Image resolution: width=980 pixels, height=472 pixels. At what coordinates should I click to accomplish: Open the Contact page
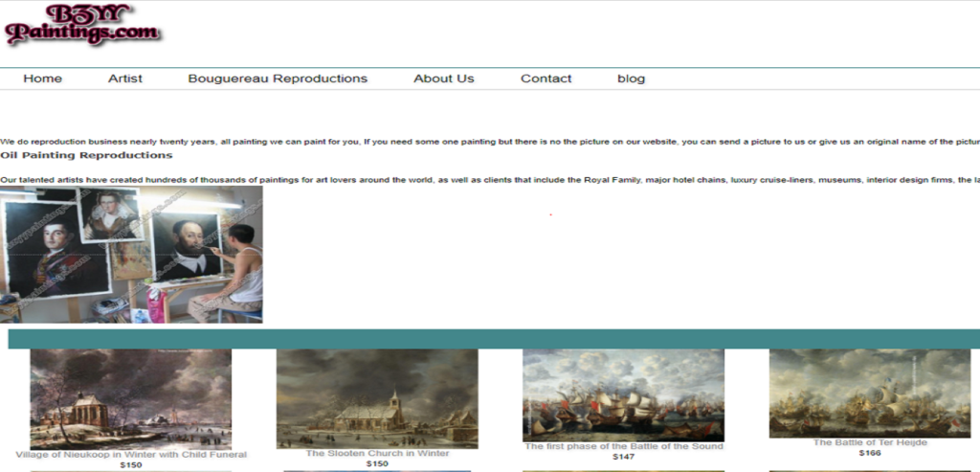pos(546,79)
